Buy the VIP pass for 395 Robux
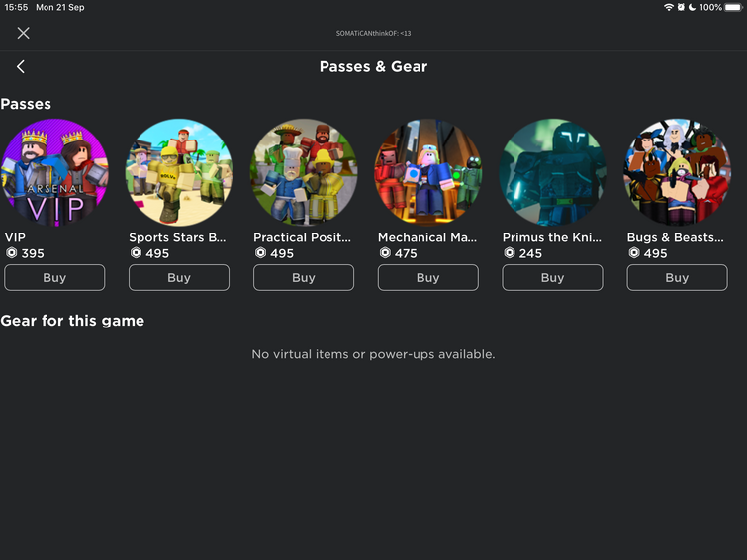Viewport: 747px width, 560px height. pyautogui.click(x=54, y=277)
